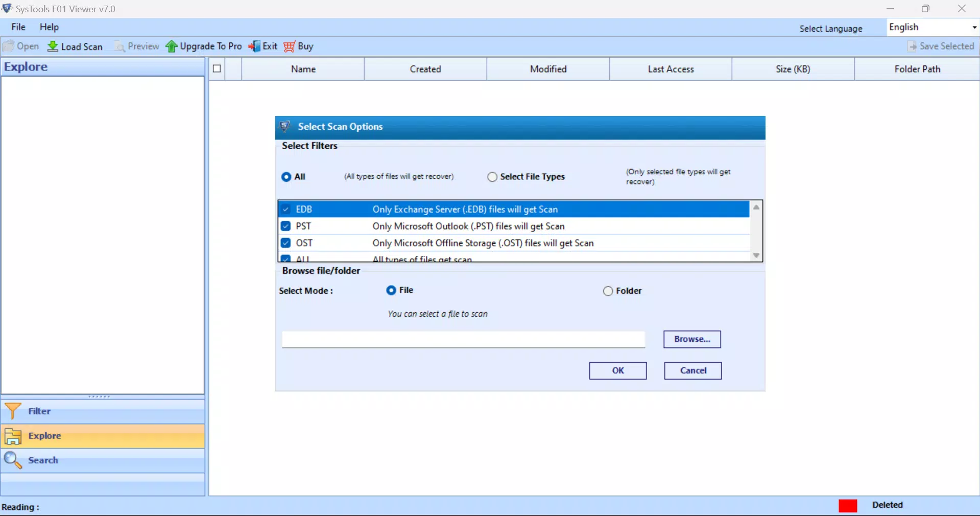Click 'Only Exchange Server (.EDB)' row text
980x516 pixels.
(x=465, y=209)
